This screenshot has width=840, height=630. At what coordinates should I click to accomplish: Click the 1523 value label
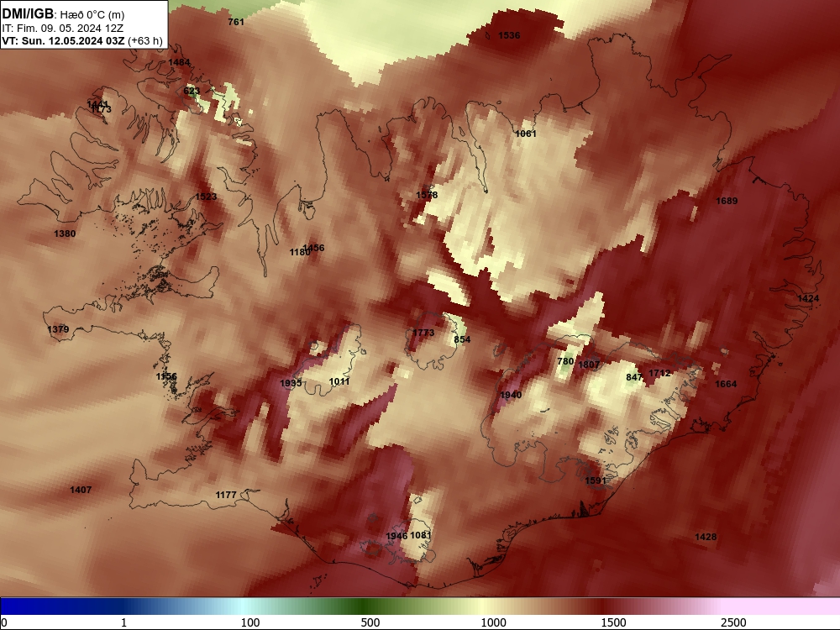click(206, 197)
